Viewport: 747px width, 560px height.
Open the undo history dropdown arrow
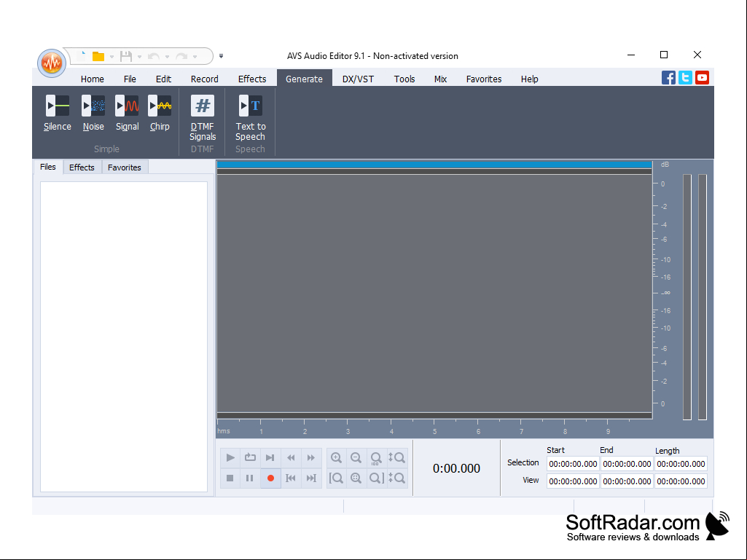pos(167,57)
